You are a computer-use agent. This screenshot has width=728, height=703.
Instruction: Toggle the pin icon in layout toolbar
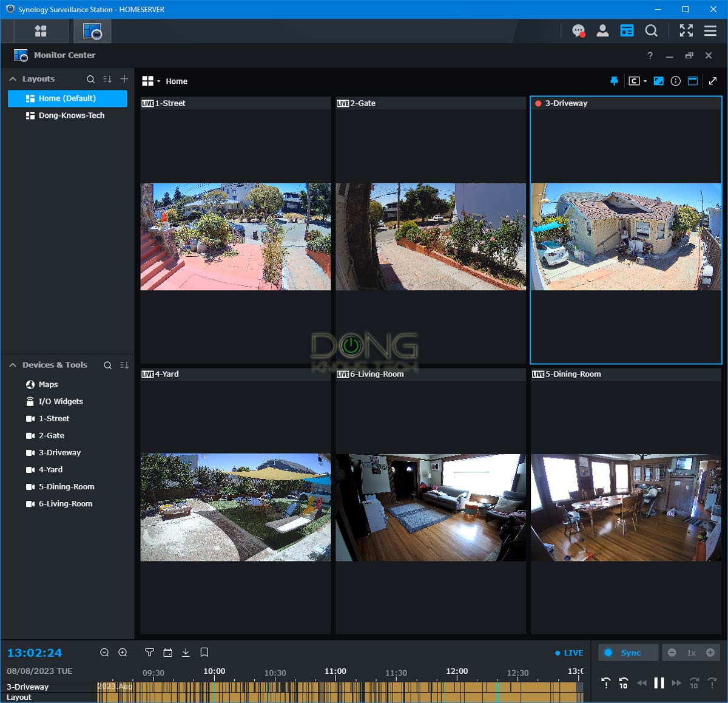(614, 81)
